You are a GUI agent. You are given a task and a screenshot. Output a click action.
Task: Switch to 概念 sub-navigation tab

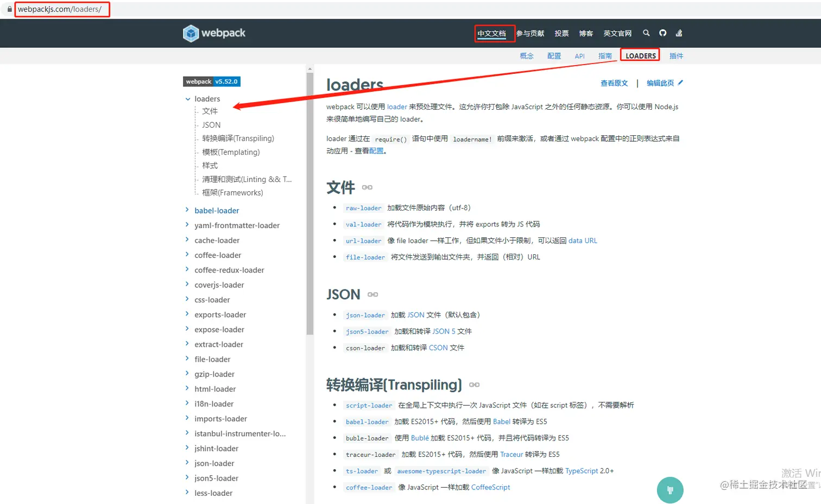pos(527,56)
